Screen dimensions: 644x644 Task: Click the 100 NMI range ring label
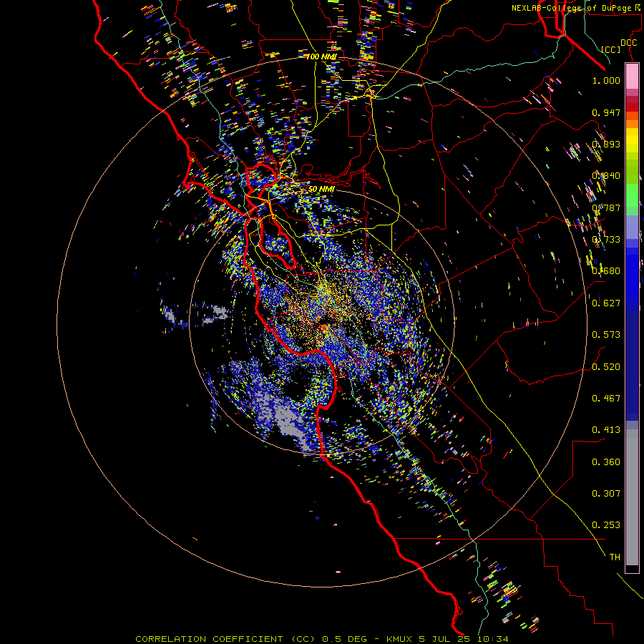click(x=321, y=57)
